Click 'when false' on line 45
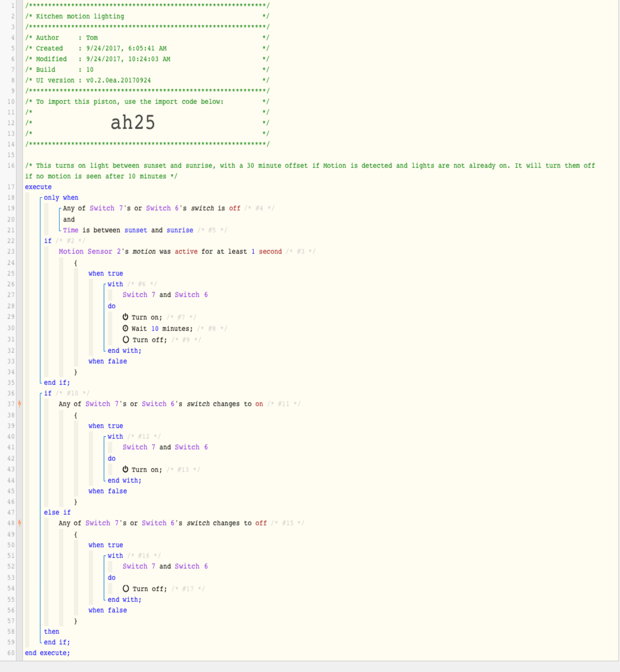The width and height of the screenshot is (620, 672). (108, 491)
